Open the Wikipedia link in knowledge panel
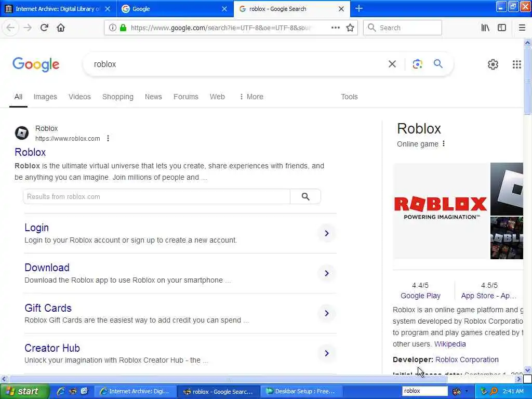 point(450,344)
